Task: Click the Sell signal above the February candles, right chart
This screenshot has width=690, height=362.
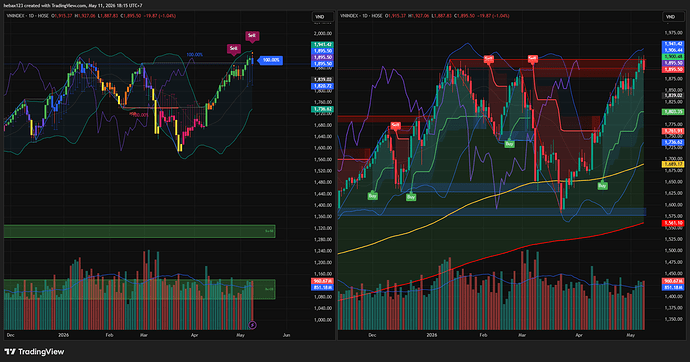Action: click(x=488, y=59)
